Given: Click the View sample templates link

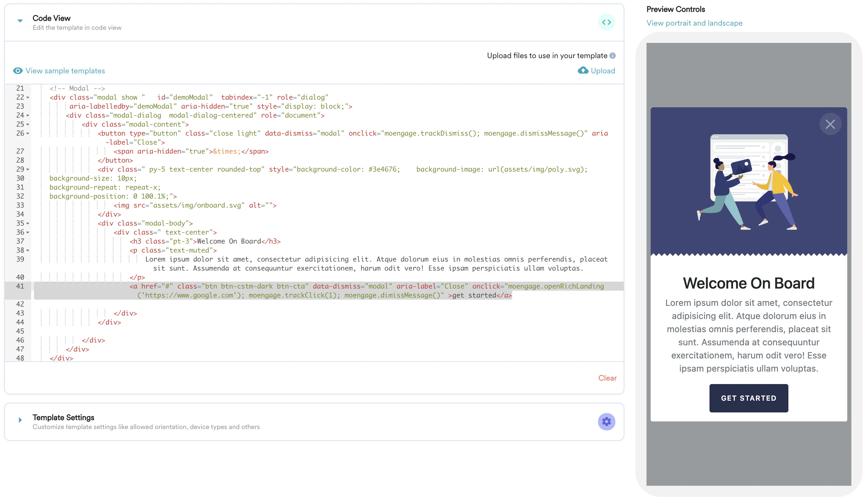Looking at the screenshot, I should 65,71.
